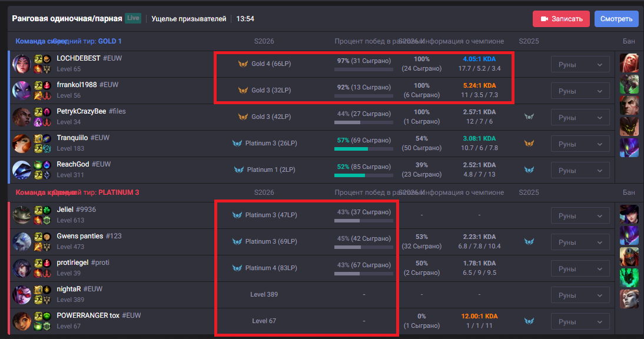This screenshot has width=644, height=339.
Task: Open Руны dropdown for Jeliel
Action: pos(580,216)
